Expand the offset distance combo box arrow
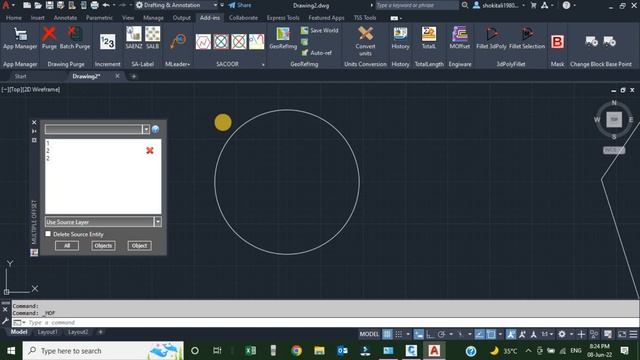 [146, 129]
